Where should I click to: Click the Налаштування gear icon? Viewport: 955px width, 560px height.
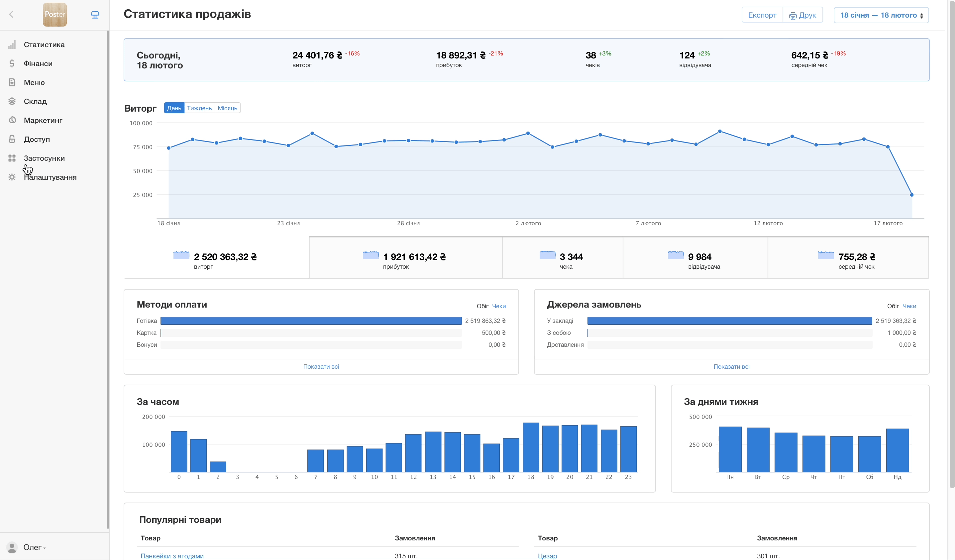12,177
